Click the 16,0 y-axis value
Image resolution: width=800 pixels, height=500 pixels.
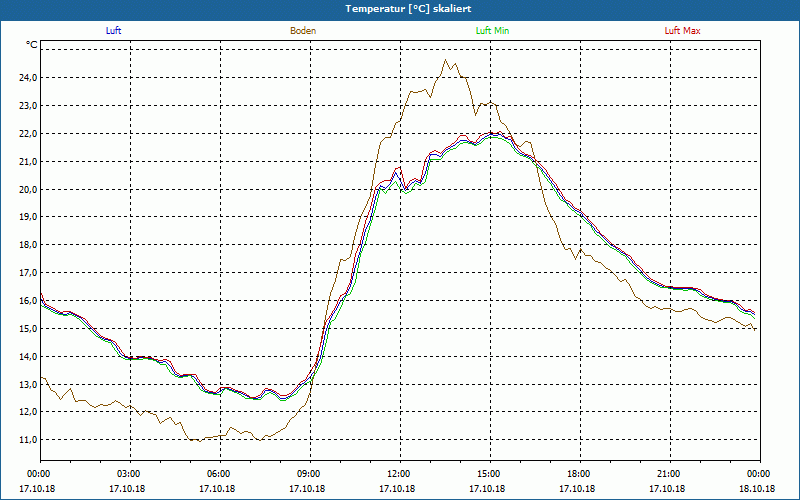[28, 301]
